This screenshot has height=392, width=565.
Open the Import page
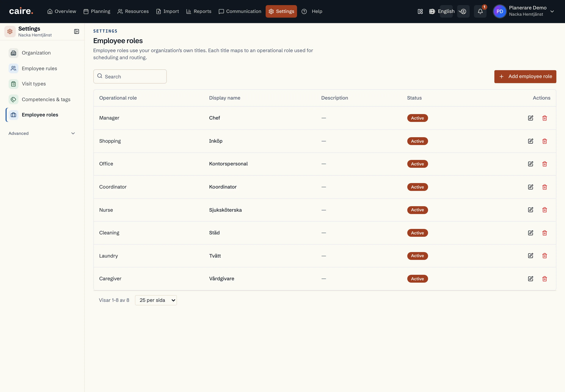point(167,11)
